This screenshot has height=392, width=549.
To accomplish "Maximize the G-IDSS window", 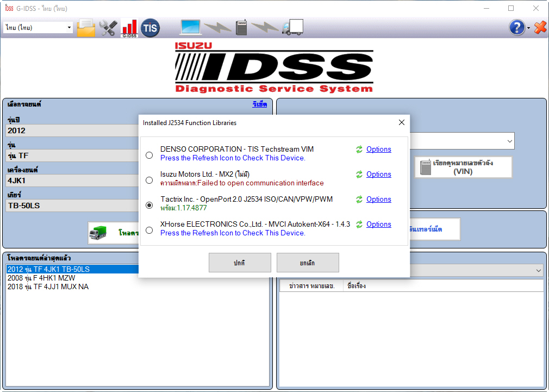I will pyautogui.click(x=511, y=8).
